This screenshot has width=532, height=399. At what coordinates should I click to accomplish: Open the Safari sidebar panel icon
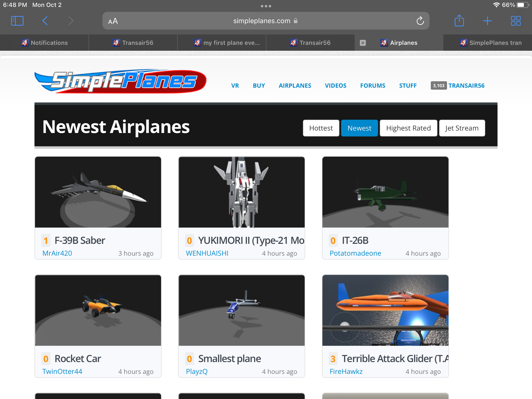(17, 21)
